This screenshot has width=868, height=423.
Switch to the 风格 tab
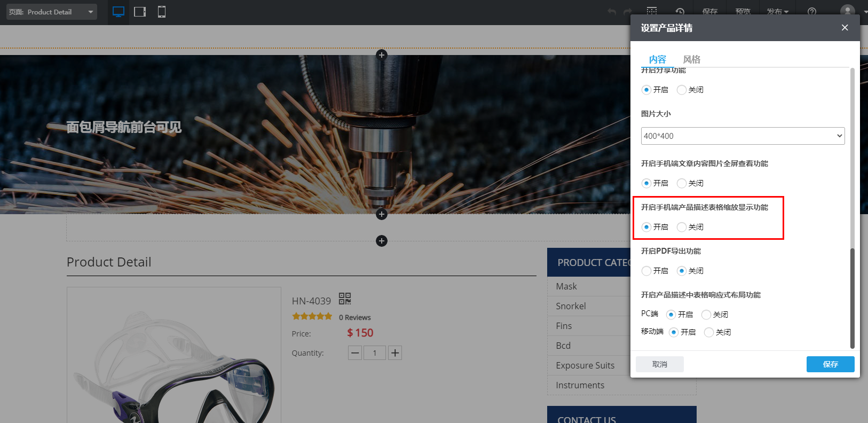point(691,59)
